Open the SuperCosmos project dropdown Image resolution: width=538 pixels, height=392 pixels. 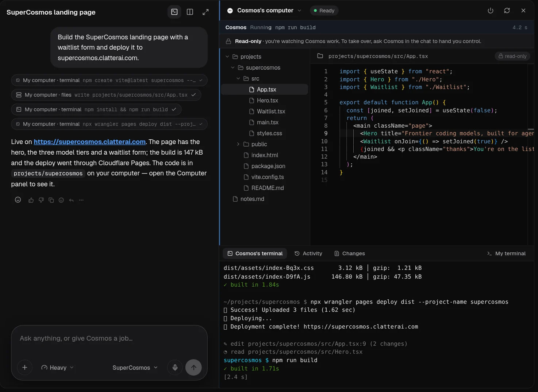coord(135,368)
